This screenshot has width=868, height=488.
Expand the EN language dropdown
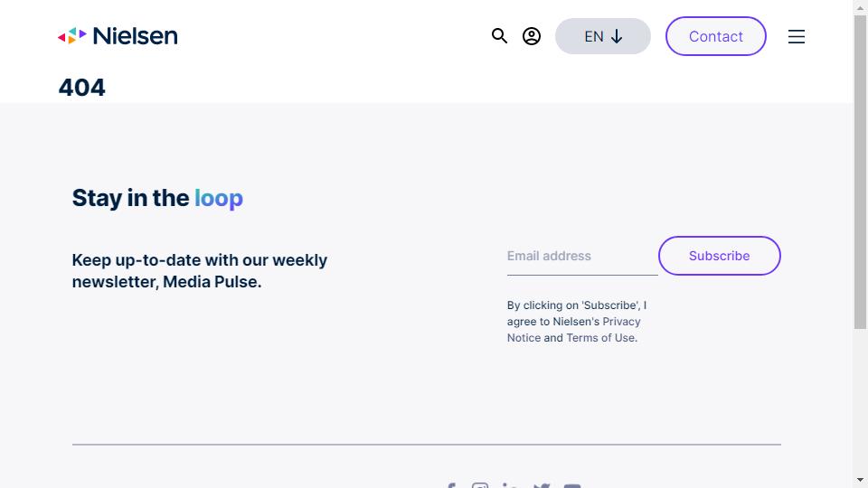pyautogui.click(x=603, y=36)
